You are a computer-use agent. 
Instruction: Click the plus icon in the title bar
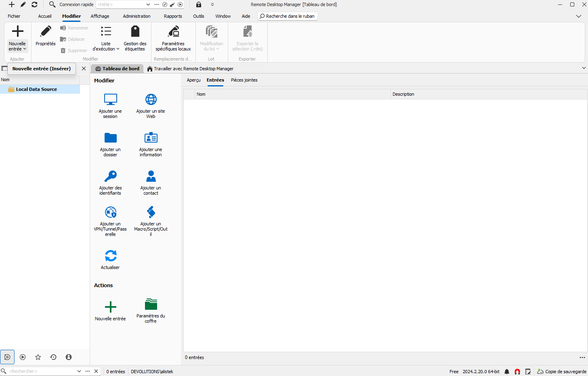[12, 4]
